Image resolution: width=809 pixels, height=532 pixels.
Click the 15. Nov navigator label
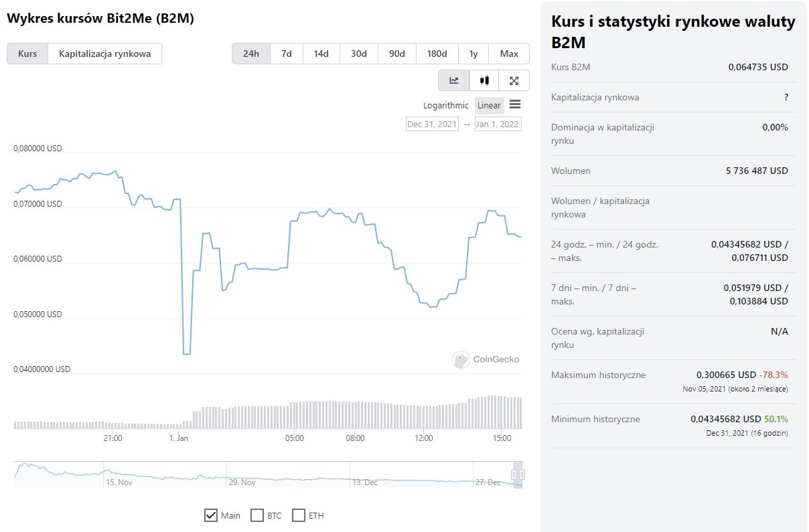[120, 482]
